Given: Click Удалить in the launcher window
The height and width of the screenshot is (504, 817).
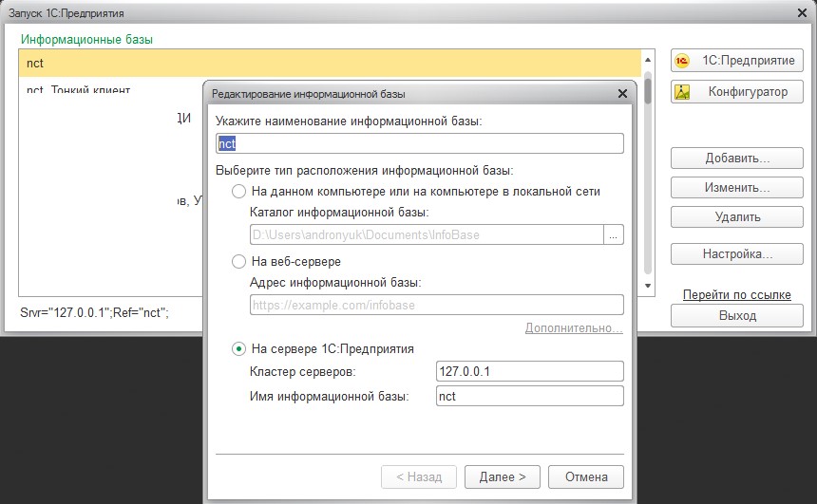Looking at the screenshot, I should [737, 217].
